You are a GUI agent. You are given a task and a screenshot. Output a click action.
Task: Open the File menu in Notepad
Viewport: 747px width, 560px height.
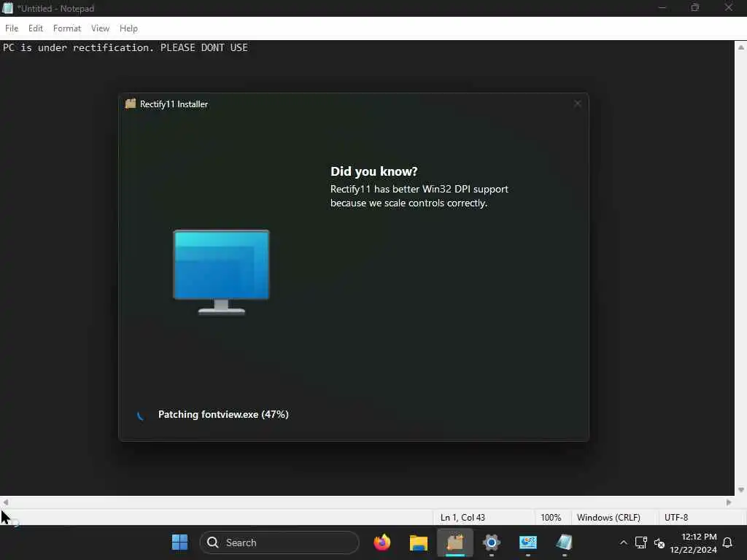(x=12, y=28)
